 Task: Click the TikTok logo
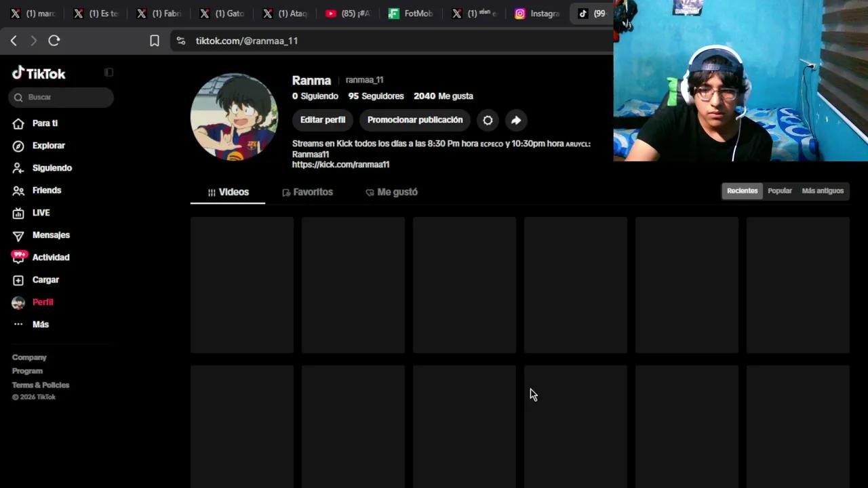click(39, 73)
